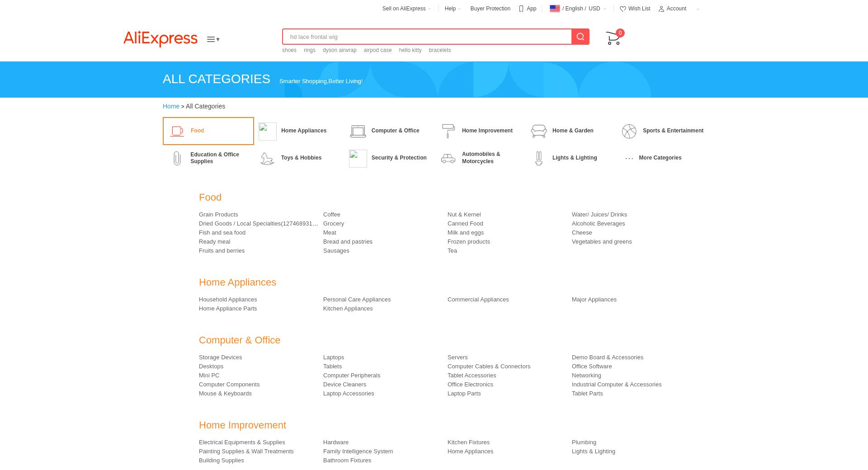Click the Home Improvement section heading

point(242,425)
